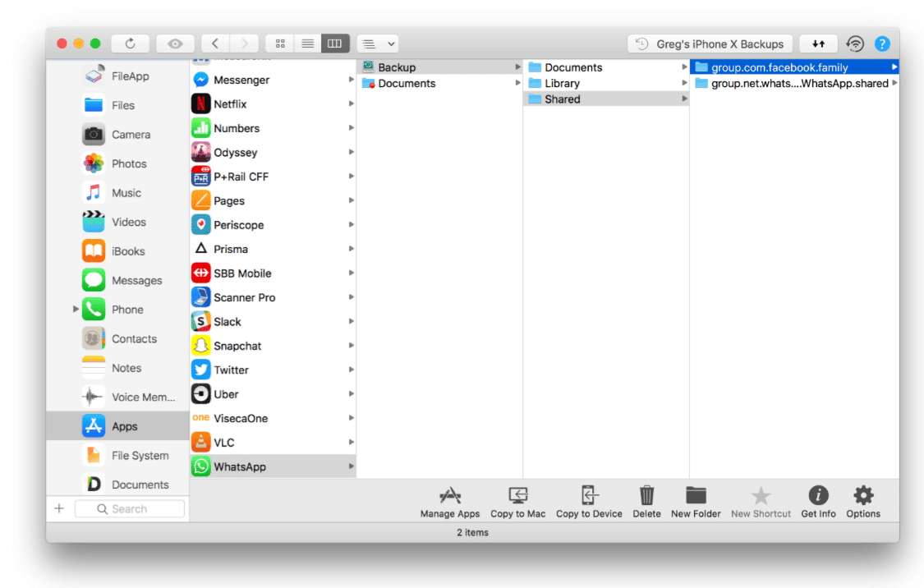Create New Folder button

pyautogui.click(x=696, y=503)
